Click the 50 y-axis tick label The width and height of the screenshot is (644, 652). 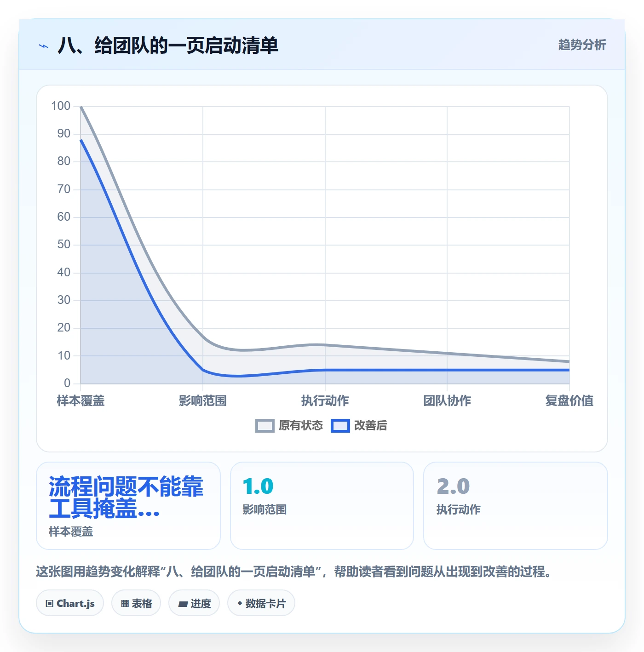(64, 245)
